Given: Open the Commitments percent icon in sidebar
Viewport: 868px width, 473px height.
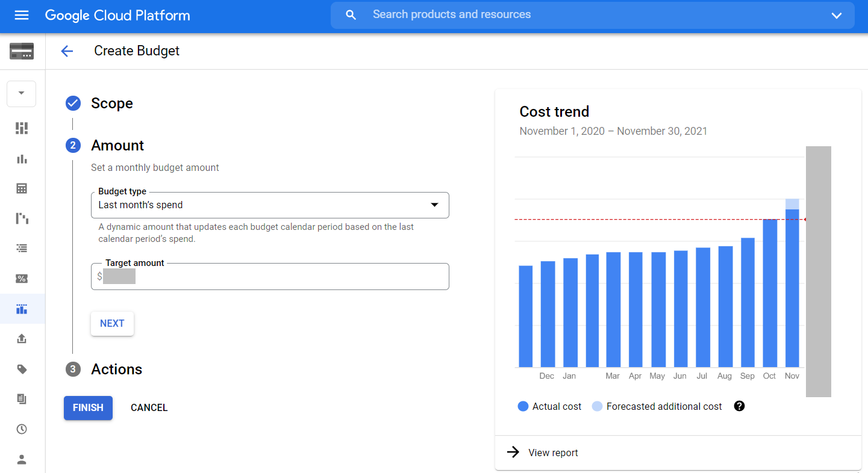Looking at the screenshot, I should point(22,279).
